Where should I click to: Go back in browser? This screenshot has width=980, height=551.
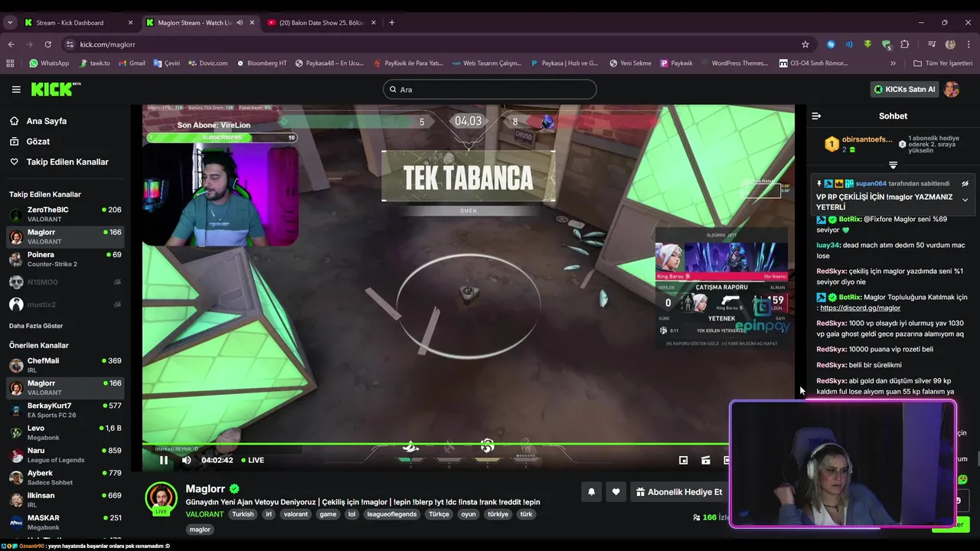[x=11, y=44]
